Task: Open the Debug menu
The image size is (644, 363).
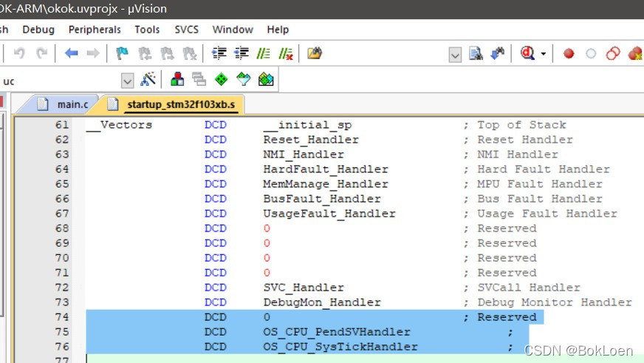Action: coord(38,30)
